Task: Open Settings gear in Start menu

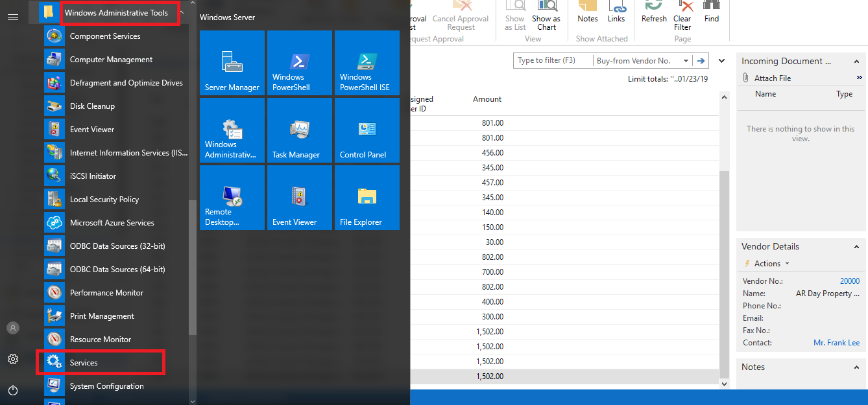Action: 13,359
